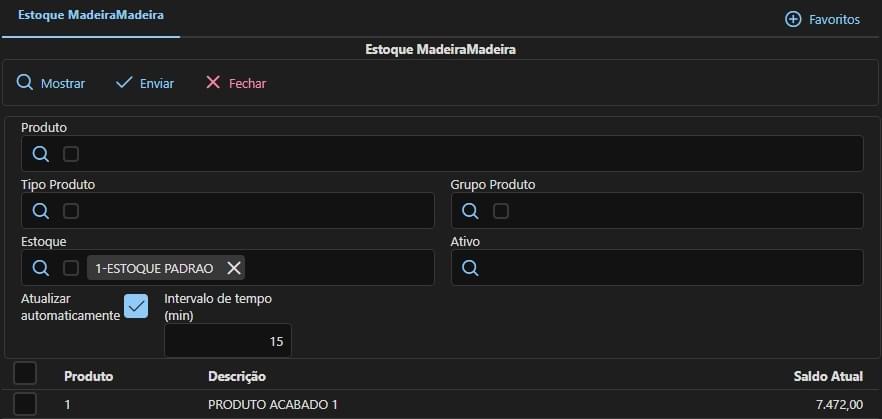Switch to Estoque MadeiraMadeira tab
The height and width of the screenshot is (419, 882).
[91, 15]
